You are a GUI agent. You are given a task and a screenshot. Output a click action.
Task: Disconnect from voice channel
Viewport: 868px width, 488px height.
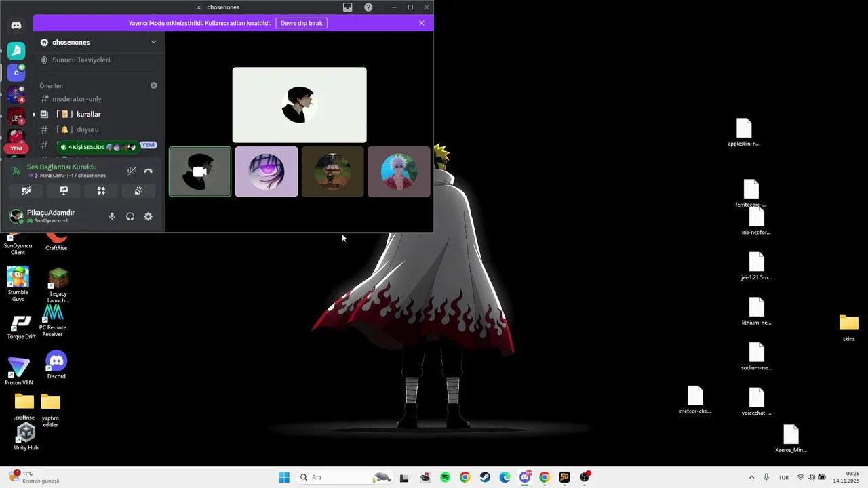click(x=149, y=171)
